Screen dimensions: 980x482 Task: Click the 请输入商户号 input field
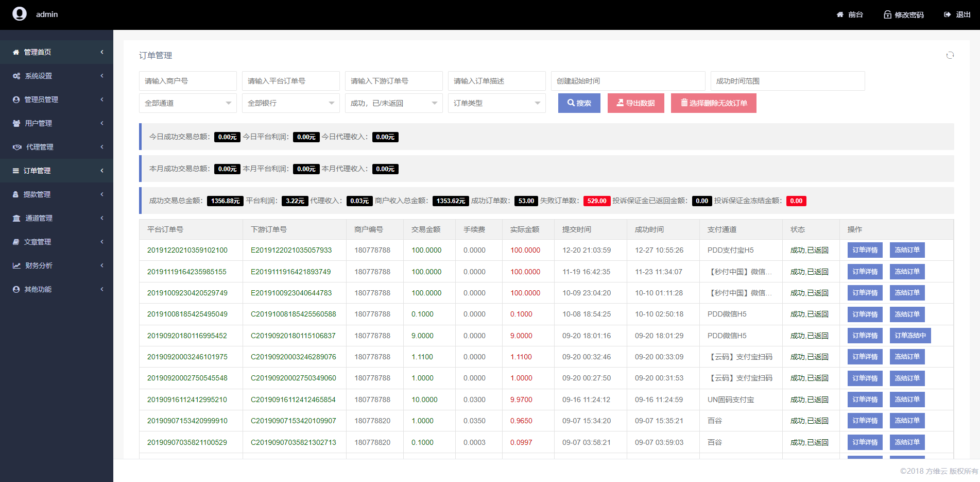click(187, 81)
